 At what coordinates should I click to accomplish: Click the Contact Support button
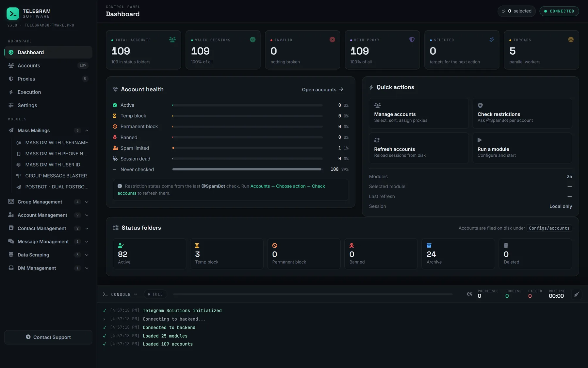coord(48,337)
